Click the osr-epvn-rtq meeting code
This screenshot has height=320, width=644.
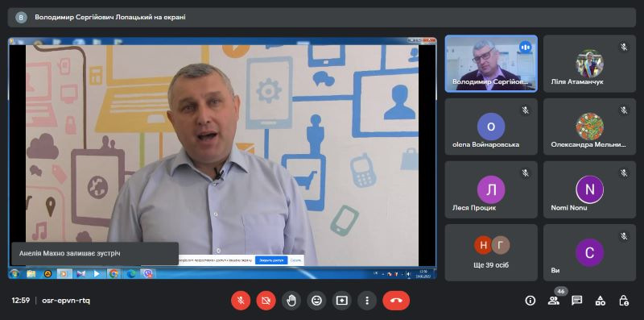pos(66,301)
